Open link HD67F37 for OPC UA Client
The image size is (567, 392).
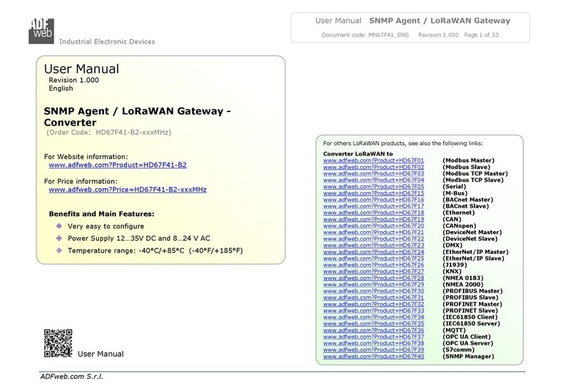click(373, 337)
